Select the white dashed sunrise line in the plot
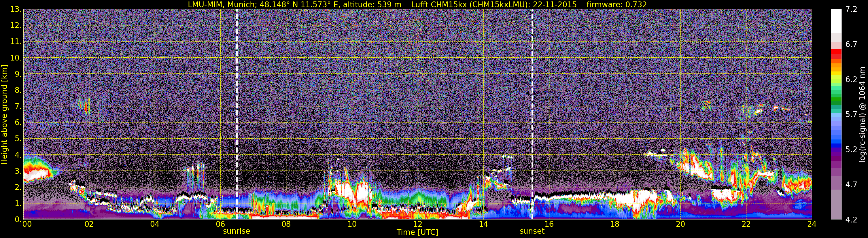 click(237, 114)
